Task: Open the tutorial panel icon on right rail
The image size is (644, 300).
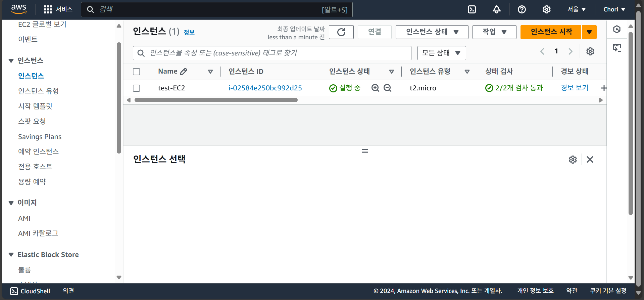Action: [617, 48]
